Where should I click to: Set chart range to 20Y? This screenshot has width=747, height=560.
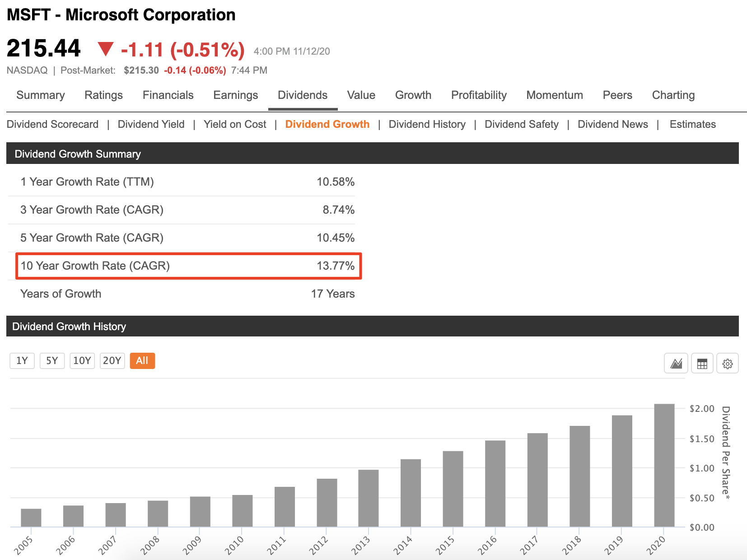pos(112,360)
